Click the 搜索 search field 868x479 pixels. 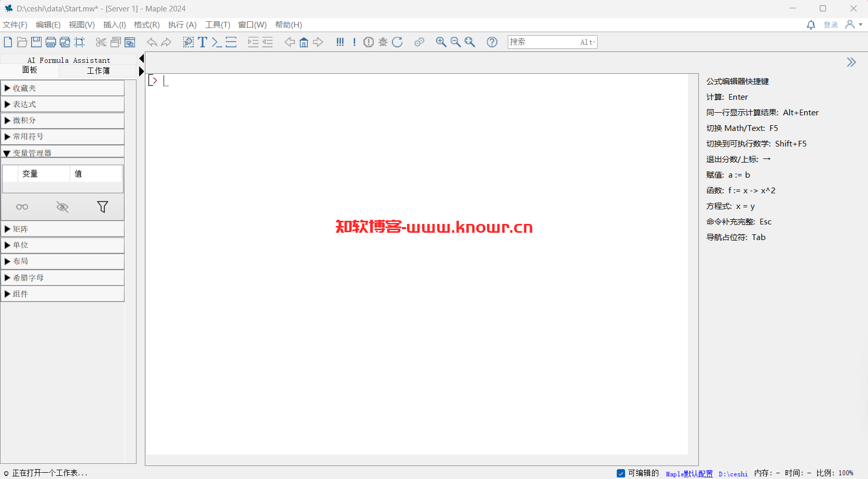552,42
